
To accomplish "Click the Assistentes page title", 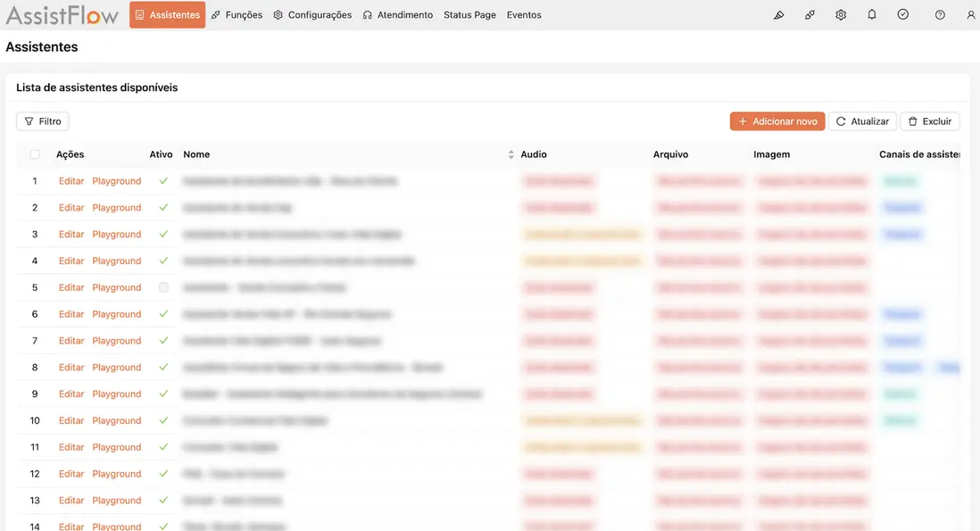I will click(x=42, y=46).
